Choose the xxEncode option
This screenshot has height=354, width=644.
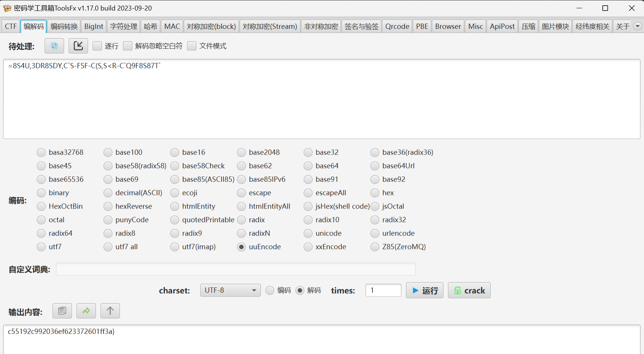pos(308,247)
